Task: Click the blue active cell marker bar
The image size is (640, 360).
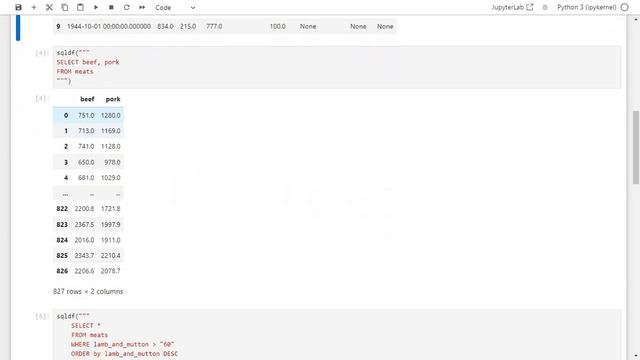Action: tap(18, 28)
